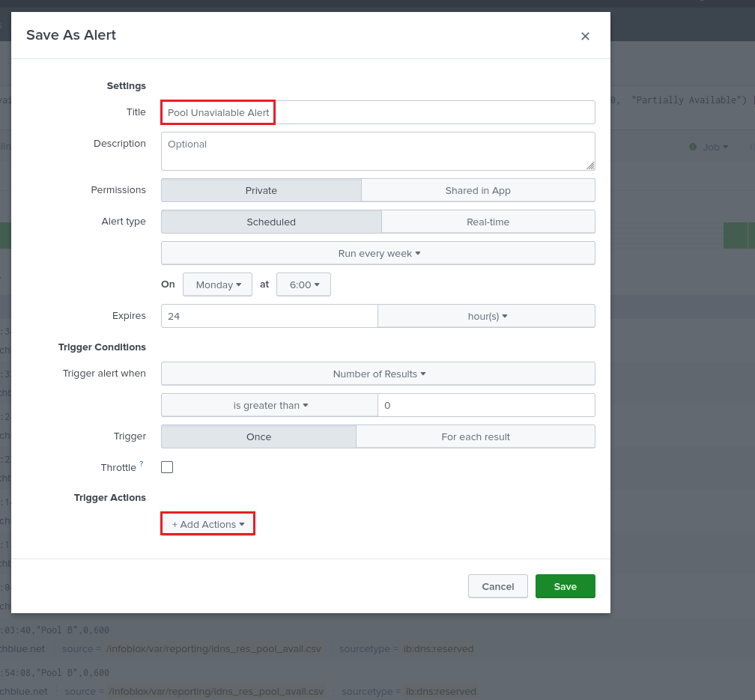The width and height of the screenshot is (755, 700).
Task: Tick the Throttle checkbox
Action: (x=167, y=467)
